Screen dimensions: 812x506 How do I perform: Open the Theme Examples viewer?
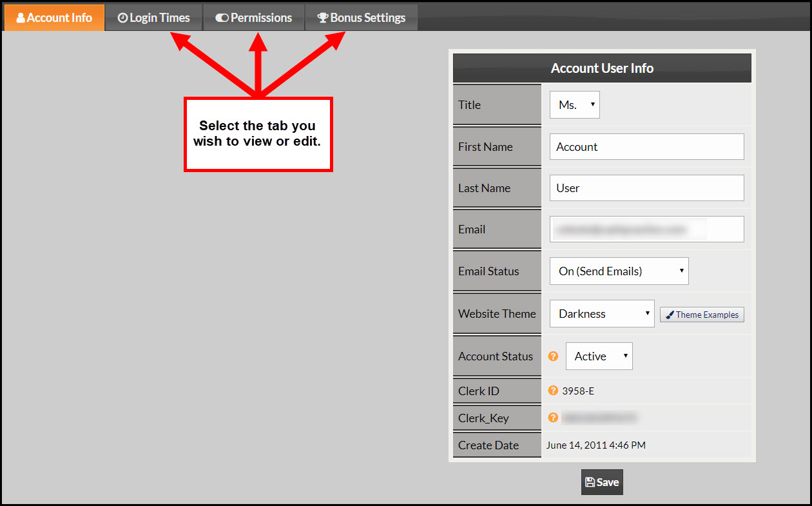tap(702, 315)
